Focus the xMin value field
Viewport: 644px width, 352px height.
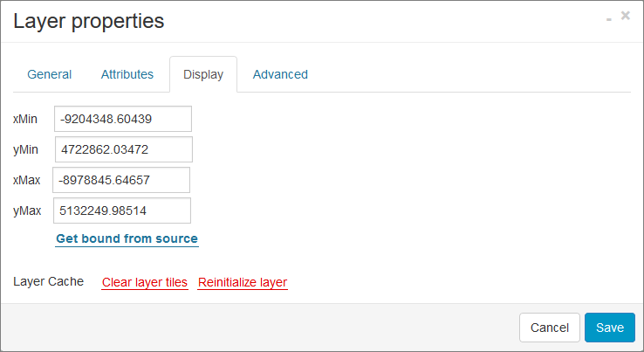coord(123,119)
